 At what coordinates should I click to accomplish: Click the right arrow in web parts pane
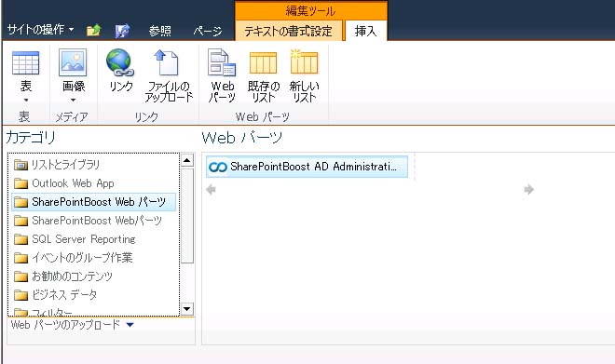tap(528, 190)
